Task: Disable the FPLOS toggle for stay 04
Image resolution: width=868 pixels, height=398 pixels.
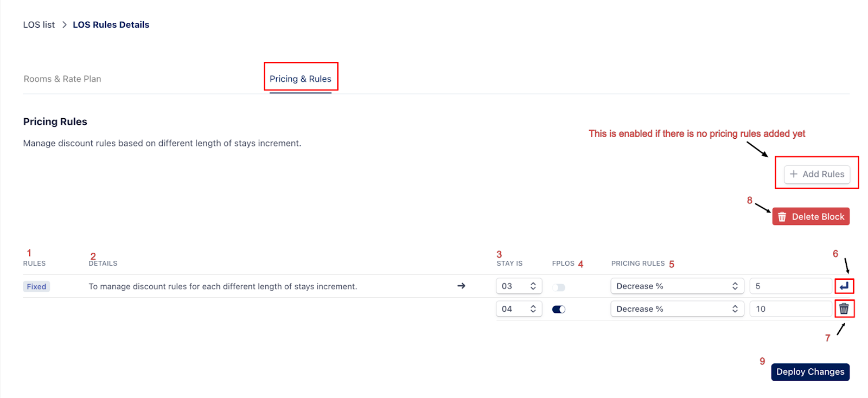Action: click(559, 309)
